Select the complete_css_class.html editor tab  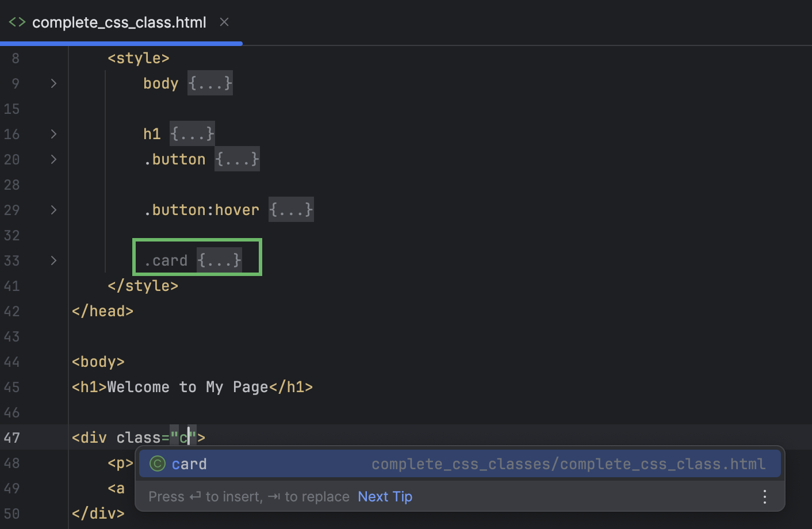(x=121, y=22)
